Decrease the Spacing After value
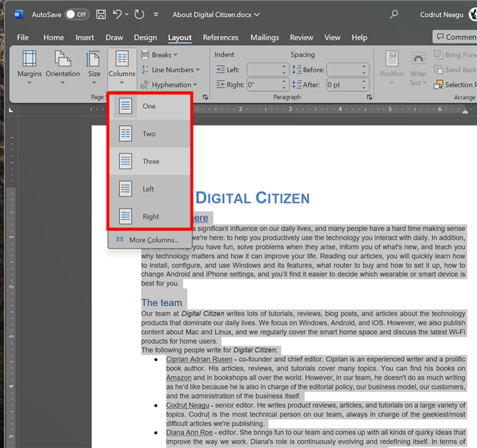 click(x=364, y=88)
